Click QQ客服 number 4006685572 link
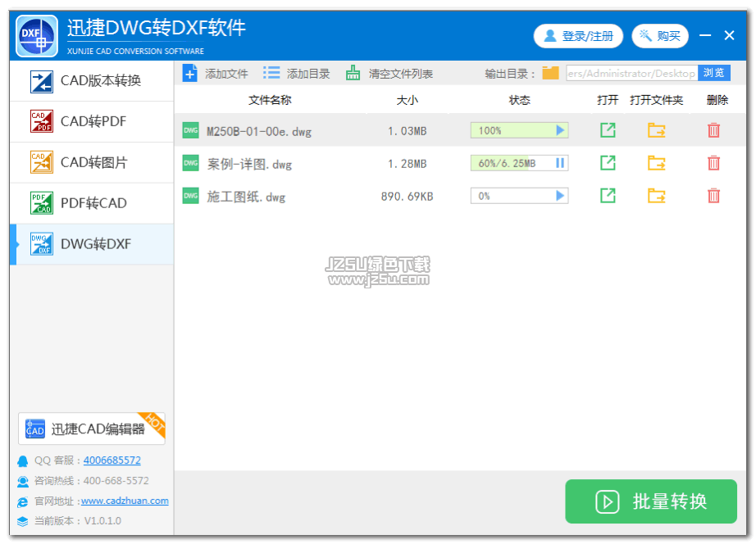Screen dimensions: 756x544 112,460
